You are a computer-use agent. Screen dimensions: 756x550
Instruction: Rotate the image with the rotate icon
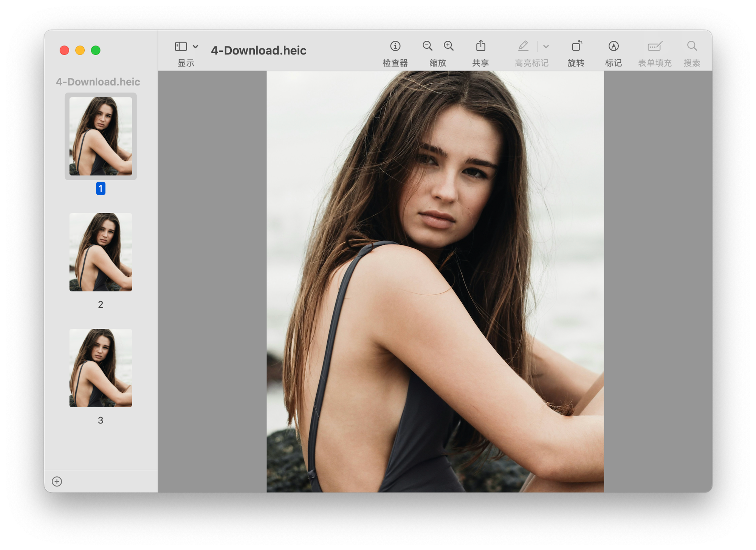(576, 46)
